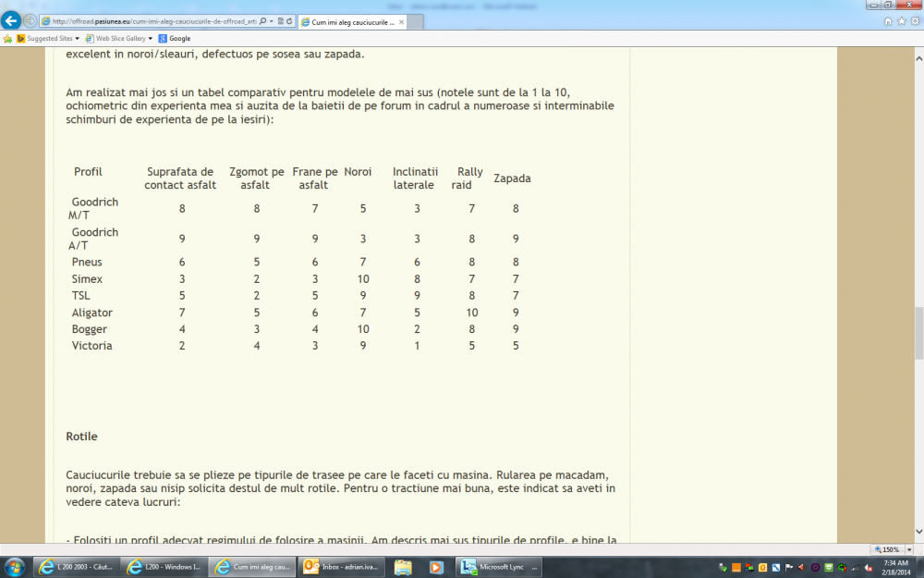This screenshot has width=924, height=578.
Task: Open Suggested Sites favorites link
Action: tap(44, 38)
